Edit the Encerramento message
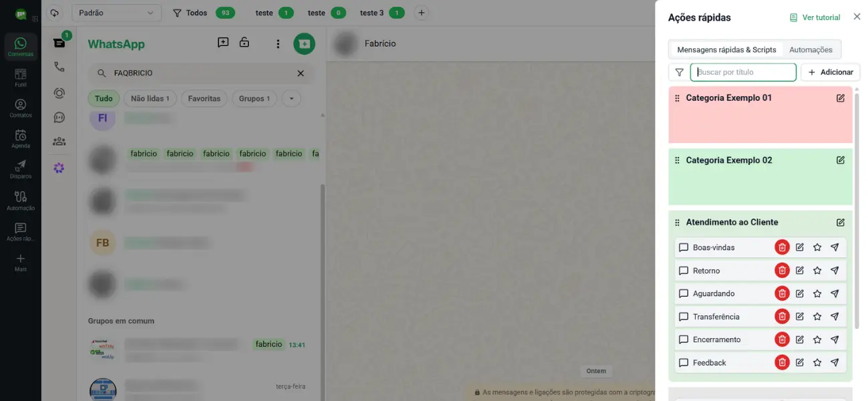 [800, 340]
